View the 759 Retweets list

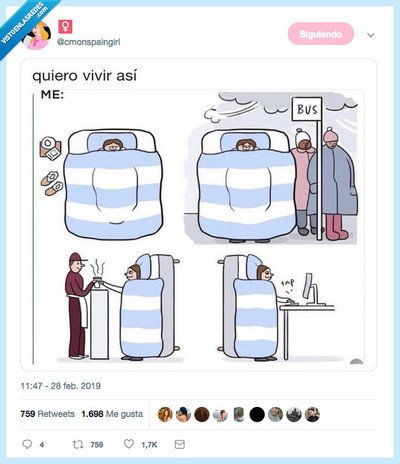tap(47, 414)
